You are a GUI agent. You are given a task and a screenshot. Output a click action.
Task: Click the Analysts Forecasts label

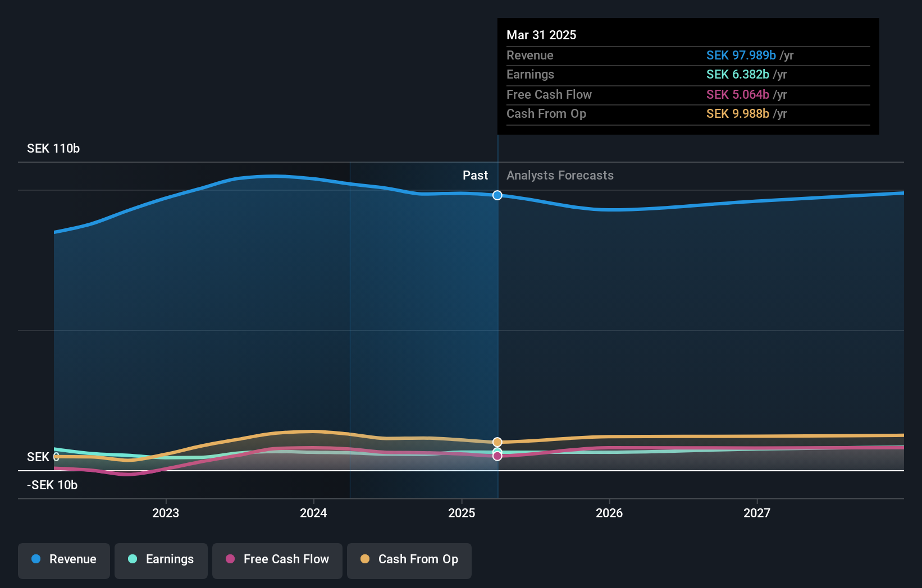560,175
